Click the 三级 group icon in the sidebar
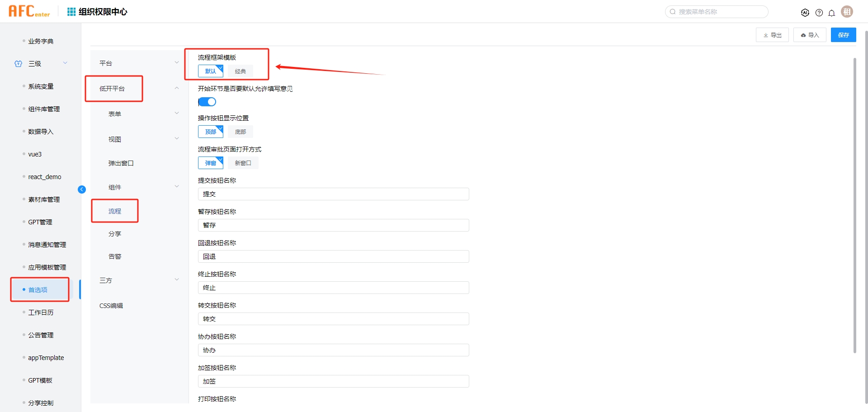Viewport: 868px width, 412px height. coord(18,64)
